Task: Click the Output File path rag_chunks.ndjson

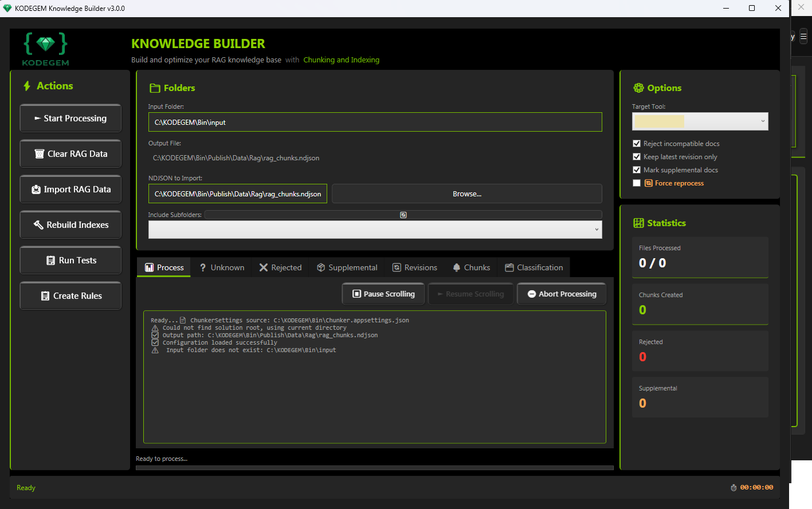Action: (x=236, y=158)
